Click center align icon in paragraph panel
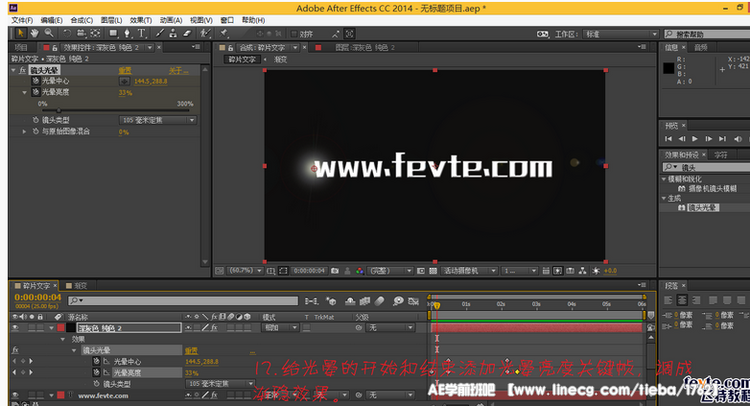This screenshot has width=750, height=406. click(x=682, y=300)
